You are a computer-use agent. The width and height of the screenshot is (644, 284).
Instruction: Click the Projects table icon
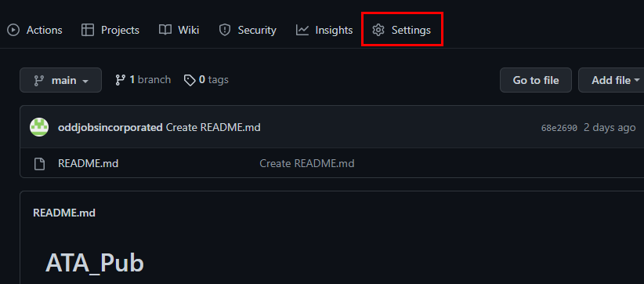click(x=88, y=30)
